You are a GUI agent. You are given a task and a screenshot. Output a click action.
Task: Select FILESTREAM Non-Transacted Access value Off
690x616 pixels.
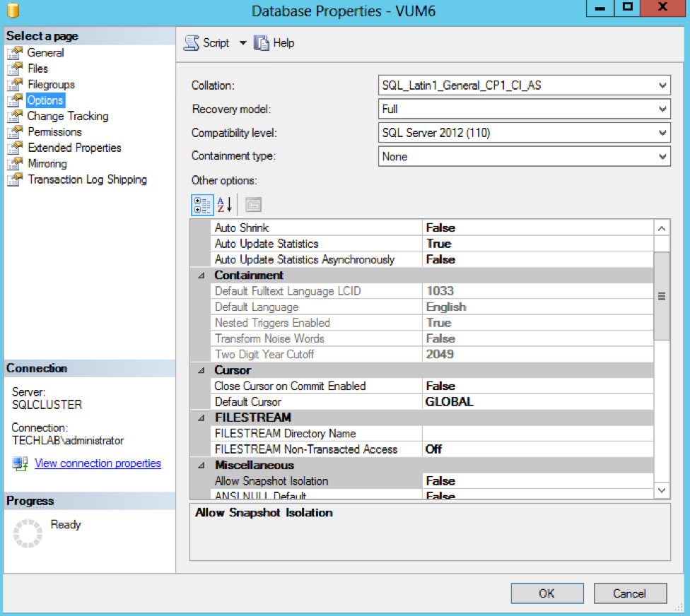click(538, 449)
